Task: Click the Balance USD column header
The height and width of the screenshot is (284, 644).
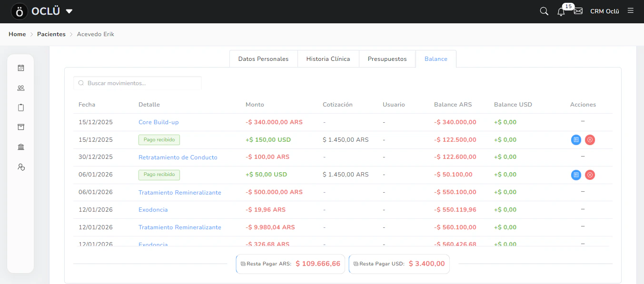Action: click(x=513, y=105)
